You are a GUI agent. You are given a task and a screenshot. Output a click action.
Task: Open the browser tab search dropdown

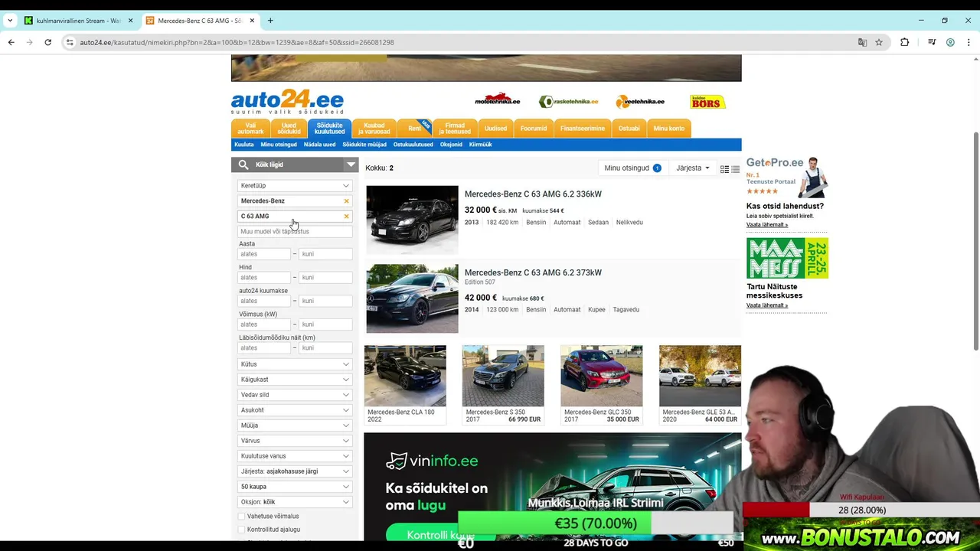coord(10,21)
